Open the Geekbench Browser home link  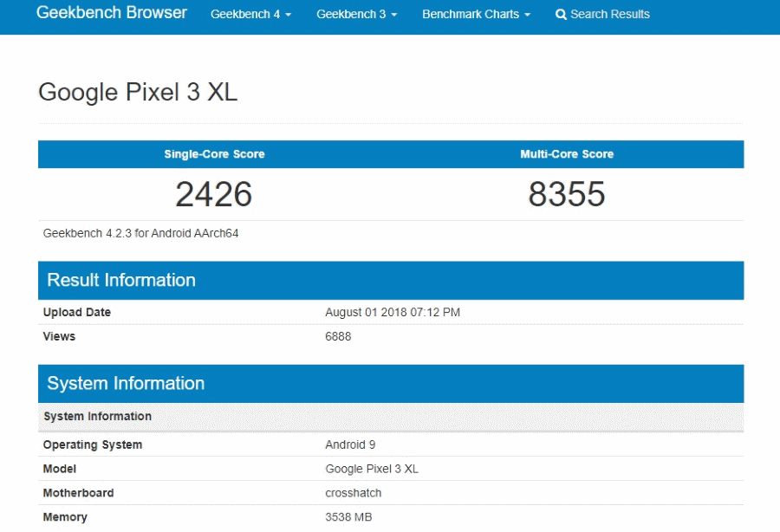[112, 12]
